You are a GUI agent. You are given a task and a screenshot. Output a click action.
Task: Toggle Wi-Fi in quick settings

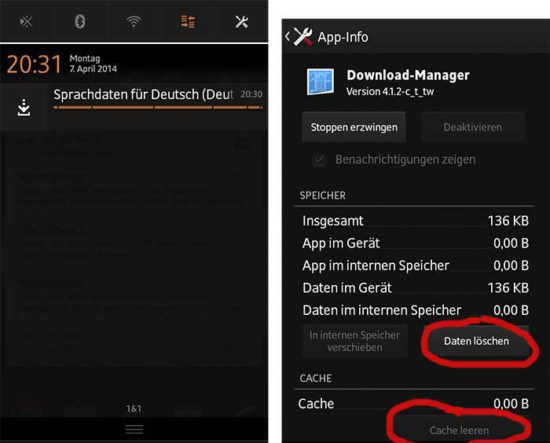pos(134,22)
